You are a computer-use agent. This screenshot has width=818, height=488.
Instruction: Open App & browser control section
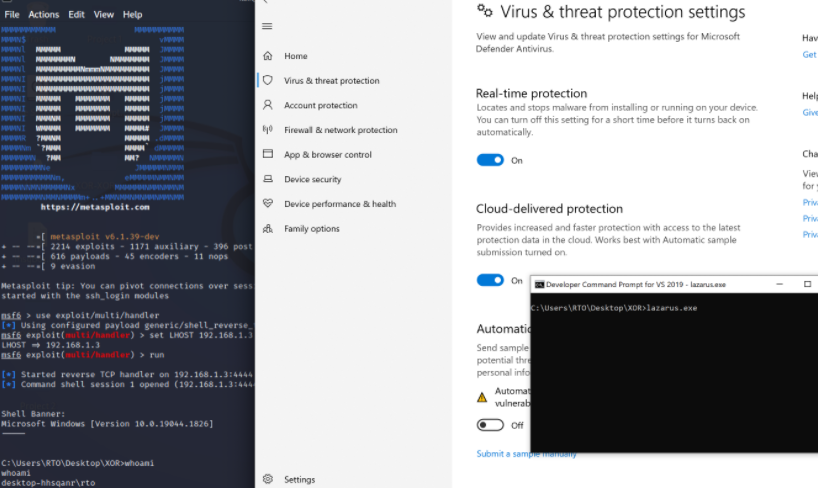click(328, 154)
